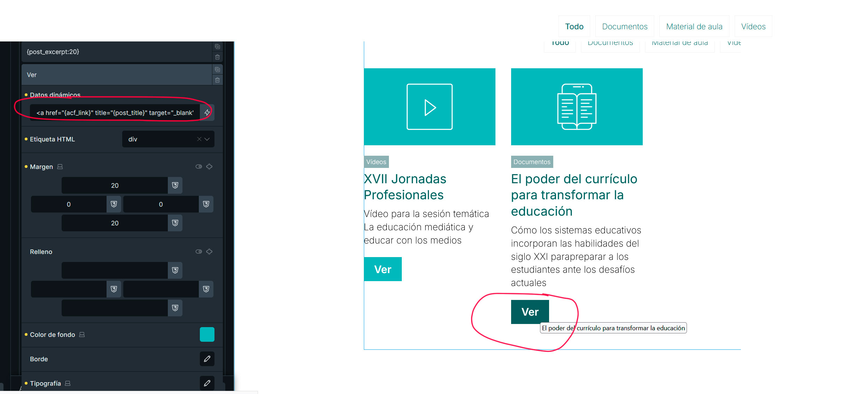The image size is (868, 394).
Task: Switch to Material de aula tab
Action: 694,26
